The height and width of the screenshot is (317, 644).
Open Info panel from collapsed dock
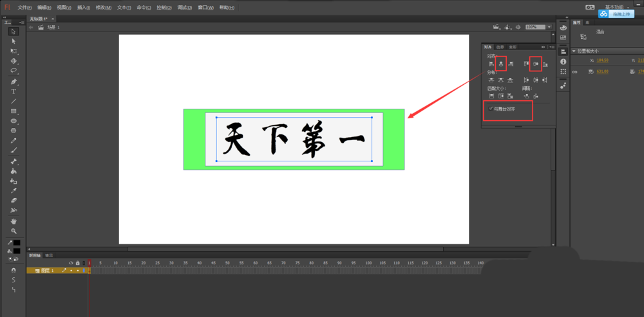[563, 62]
